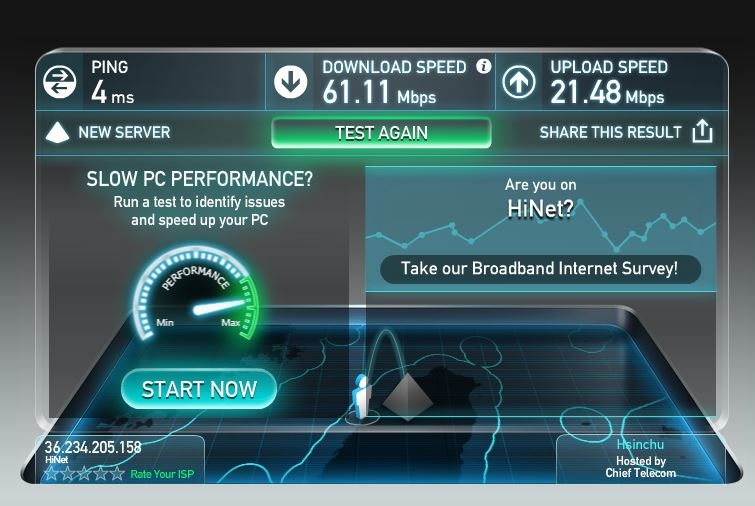This screenshot has height=506, width=755.
Task: Rate ISP with first star
Action: tap(52, 474)
